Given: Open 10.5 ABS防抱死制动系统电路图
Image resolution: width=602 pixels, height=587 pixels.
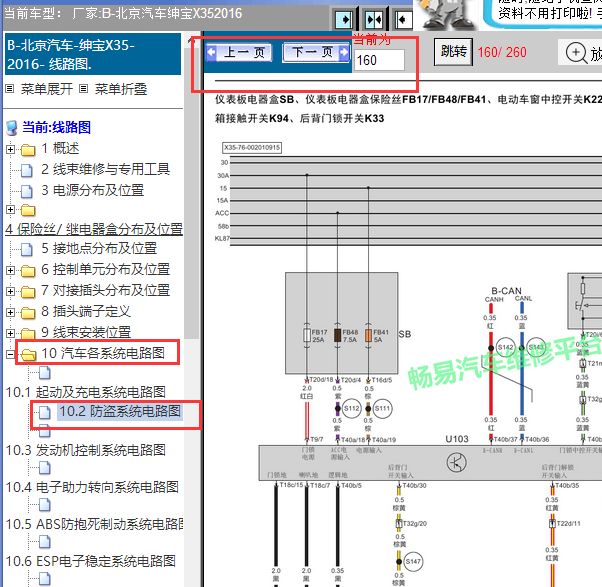Looking at the screenshot, I should pos(94,524).
